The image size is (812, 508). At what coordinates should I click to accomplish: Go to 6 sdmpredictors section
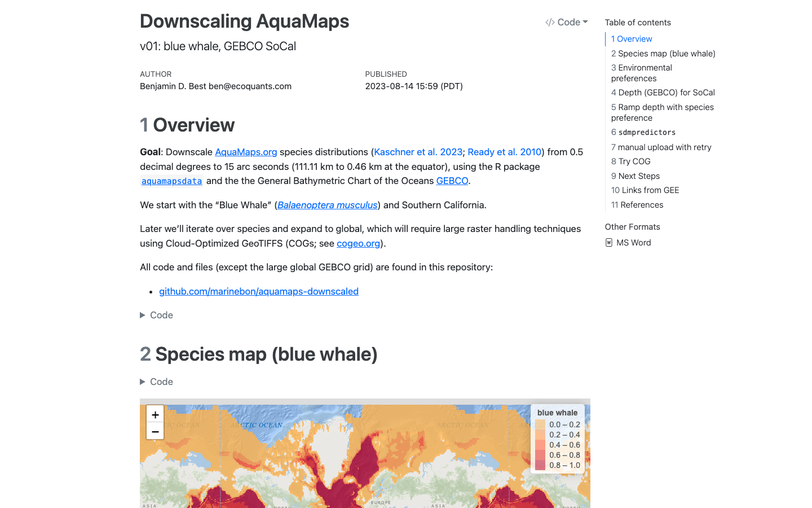[x=643, y=132]
